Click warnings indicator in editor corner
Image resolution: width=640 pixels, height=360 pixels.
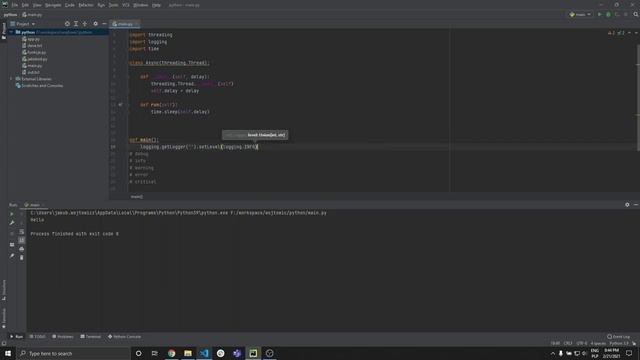(x=611, y=33)
